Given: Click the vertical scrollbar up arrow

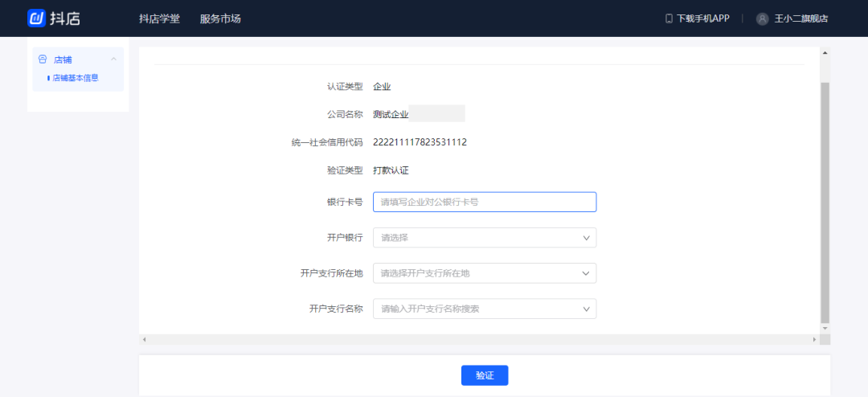Looking at the screenshot, I should 825,52.
